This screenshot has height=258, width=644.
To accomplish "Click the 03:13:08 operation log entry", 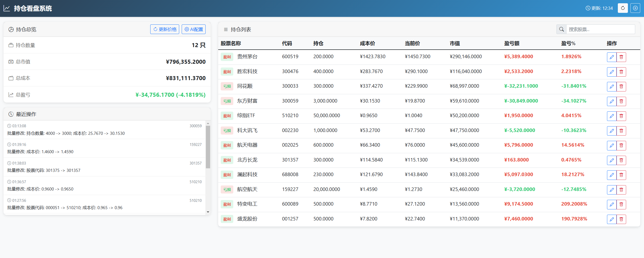I will coord(104,130).
